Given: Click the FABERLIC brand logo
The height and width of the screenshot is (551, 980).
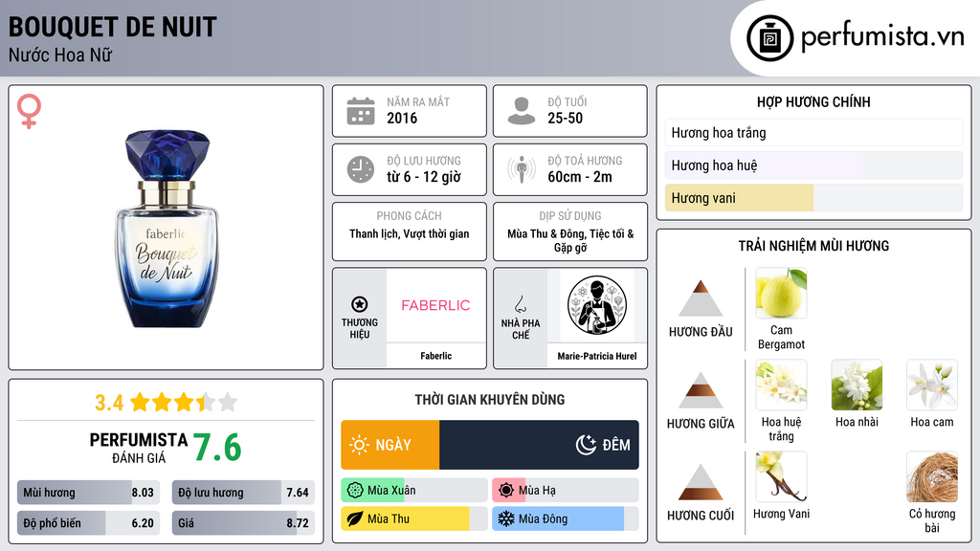Looking at the screenshot, I should pos(435,305).
